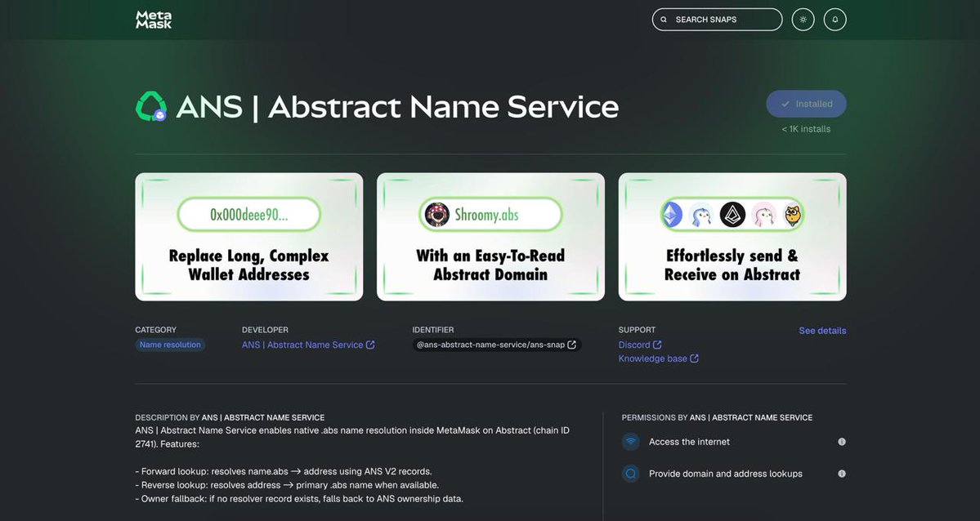
Task: Open the settings gear icon
Action: coord(803,19)
